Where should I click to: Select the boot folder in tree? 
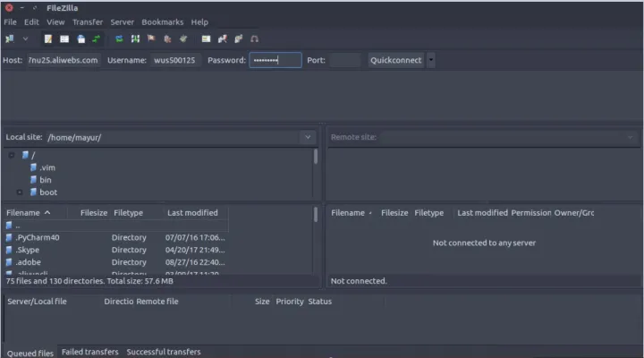tap(48, 192)
